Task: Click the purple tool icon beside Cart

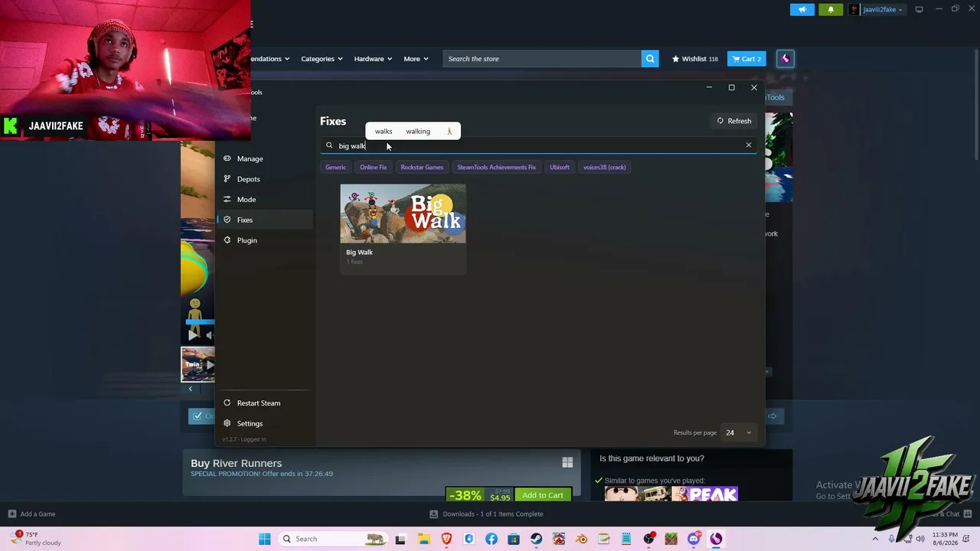Action: tap(785, 59)
